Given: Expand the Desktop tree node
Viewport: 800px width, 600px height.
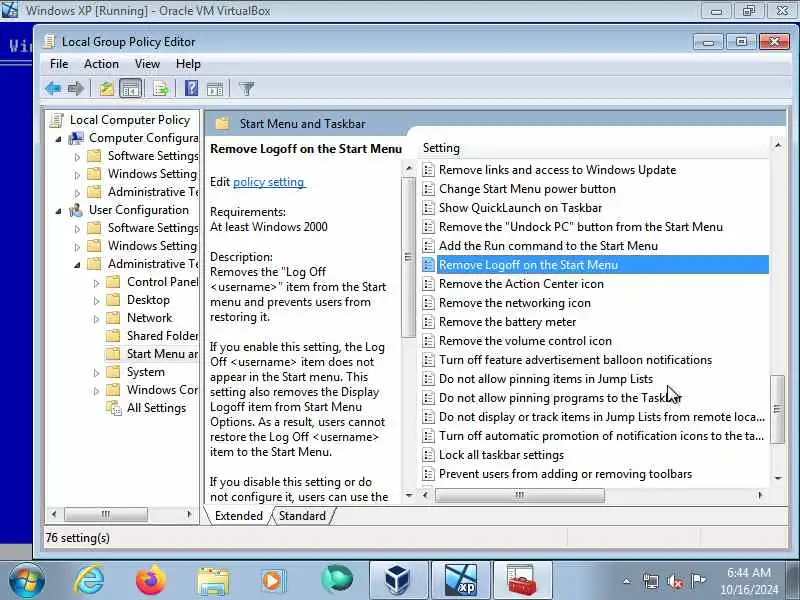Looking at the screenshot, I should click(96, 301).
